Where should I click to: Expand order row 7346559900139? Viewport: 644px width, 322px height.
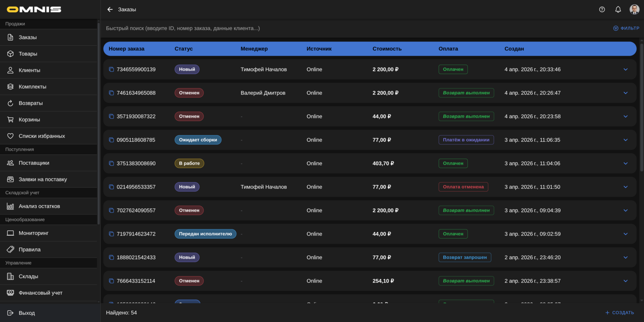coord(625,69)
